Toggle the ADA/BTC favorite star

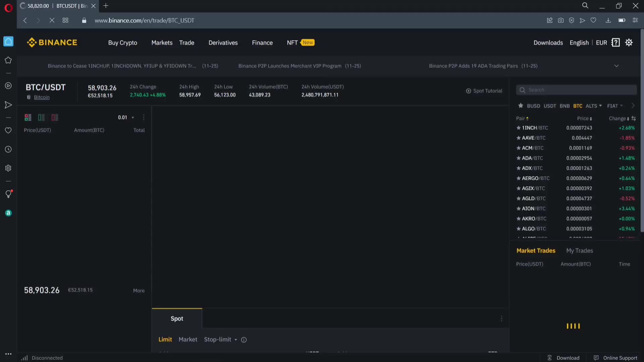click(519, 158)
